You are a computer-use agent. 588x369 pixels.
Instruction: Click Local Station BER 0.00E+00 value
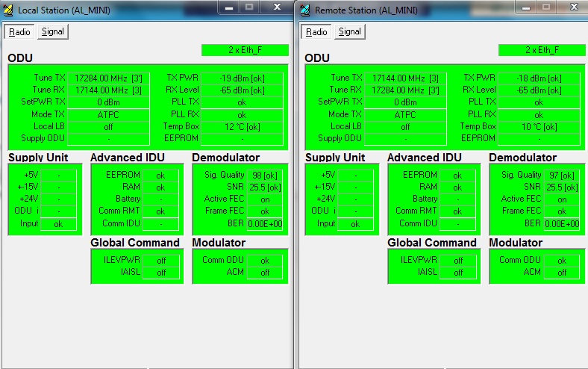[x=265, y=224]
